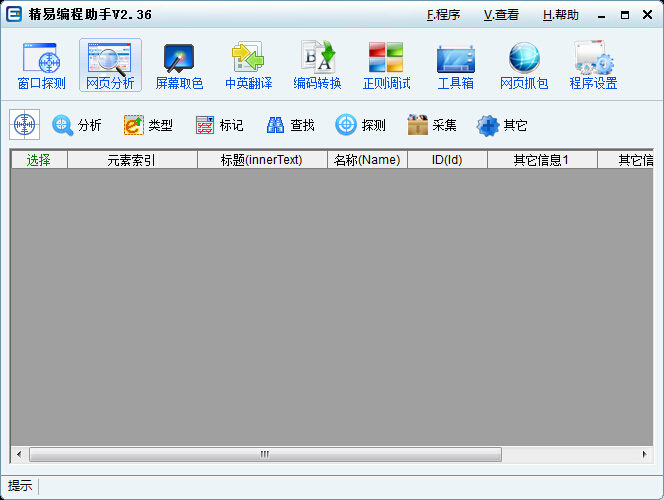Screen dimensions: 664x500
Task: Click the 元素索引 column header
Action: 132,160
